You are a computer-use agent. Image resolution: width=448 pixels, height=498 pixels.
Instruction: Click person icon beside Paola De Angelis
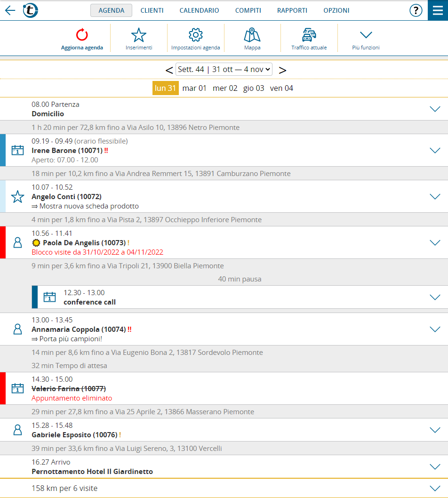point(17,243)
